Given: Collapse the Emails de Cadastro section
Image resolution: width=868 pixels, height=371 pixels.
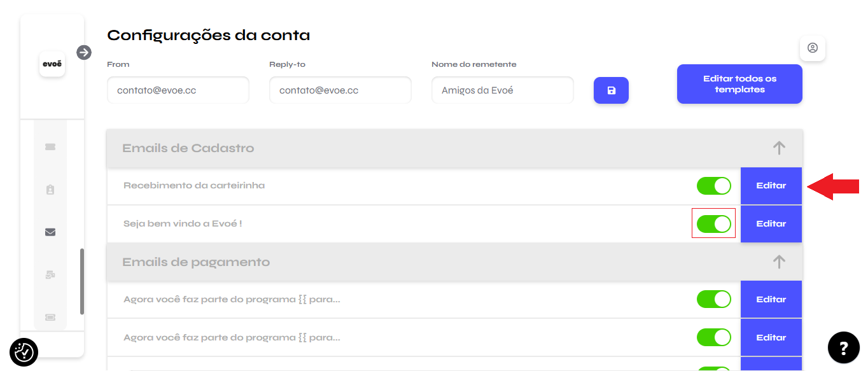Looking at the screenshot, I should 779,148.
